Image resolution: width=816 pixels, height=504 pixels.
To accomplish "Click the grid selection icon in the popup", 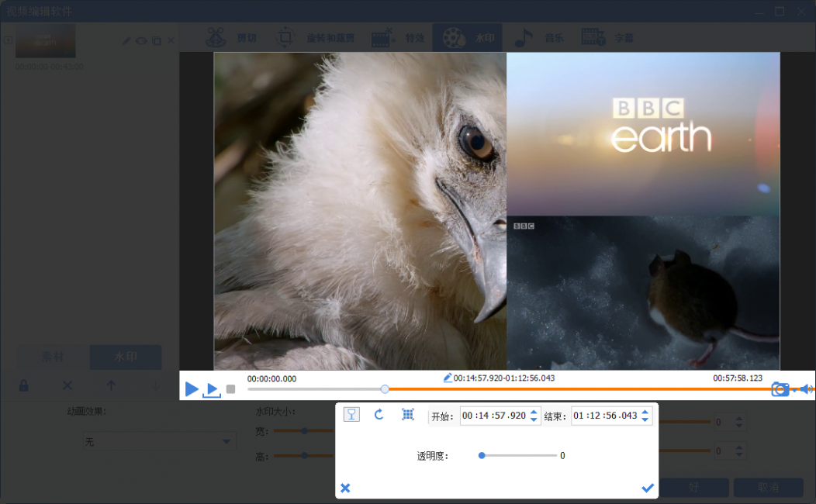I will [408, 415].
